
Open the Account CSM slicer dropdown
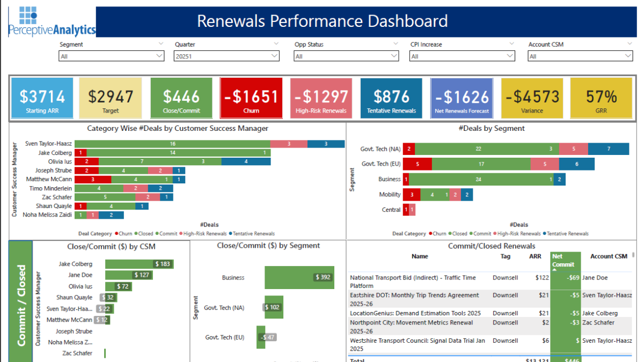point(627,55)
